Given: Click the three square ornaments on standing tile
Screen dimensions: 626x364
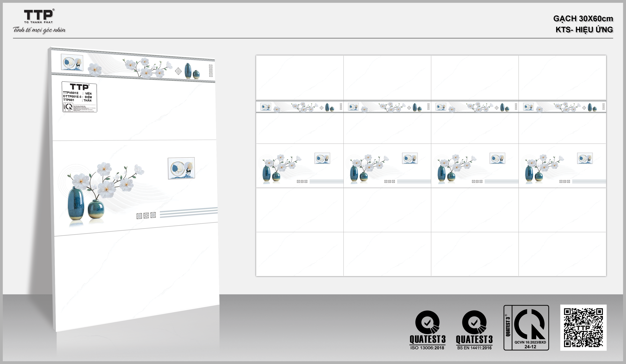Looking at the screenshot, I should click(x=146, y=215).
